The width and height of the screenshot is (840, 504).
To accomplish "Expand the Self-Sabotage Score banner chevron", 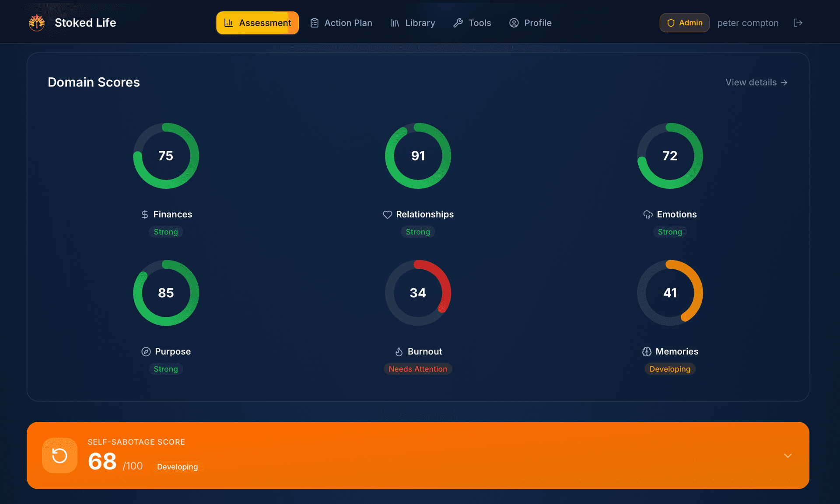I will [x=788, y=455].
